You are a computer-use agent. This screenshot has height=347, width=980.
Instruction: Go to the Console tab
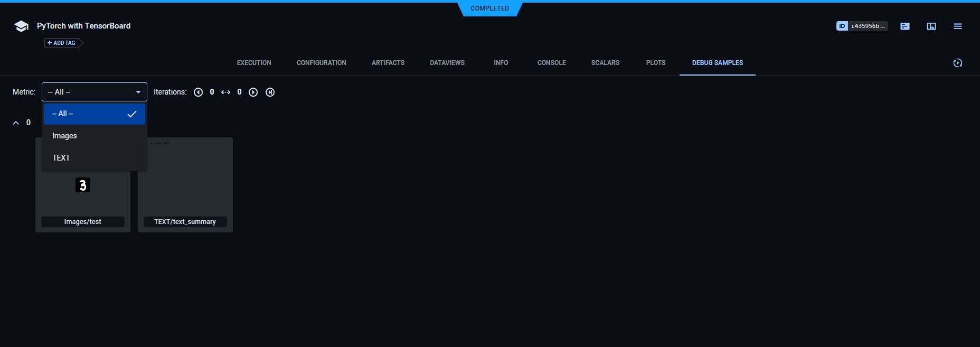click(x=551, y=63)
